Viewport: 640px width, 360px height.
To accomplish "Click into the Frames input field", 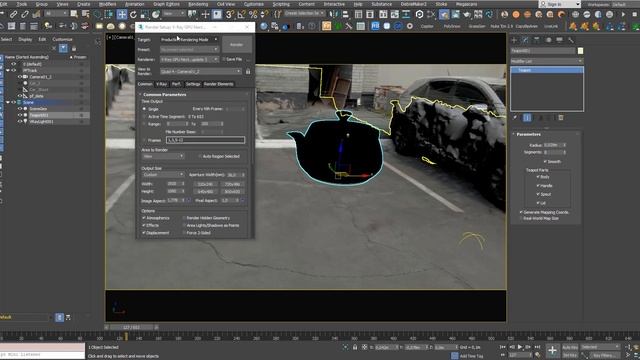I will 205,140.
